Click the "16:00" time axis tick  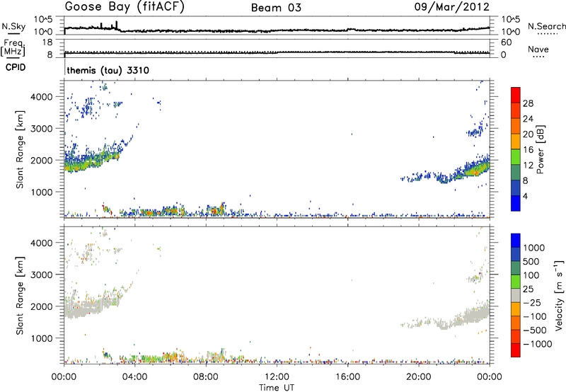tap(348, 377)
